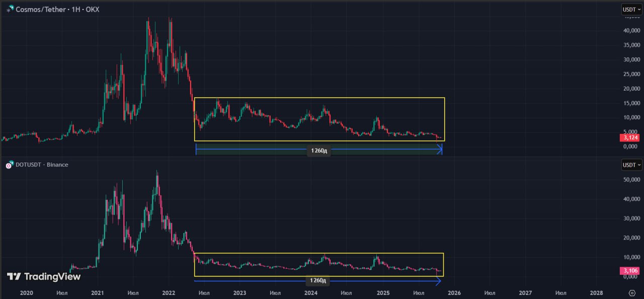Viewport: 644px width, 299px height.
Task: Click the red 3,124 current price label
Action: (630, 137)
